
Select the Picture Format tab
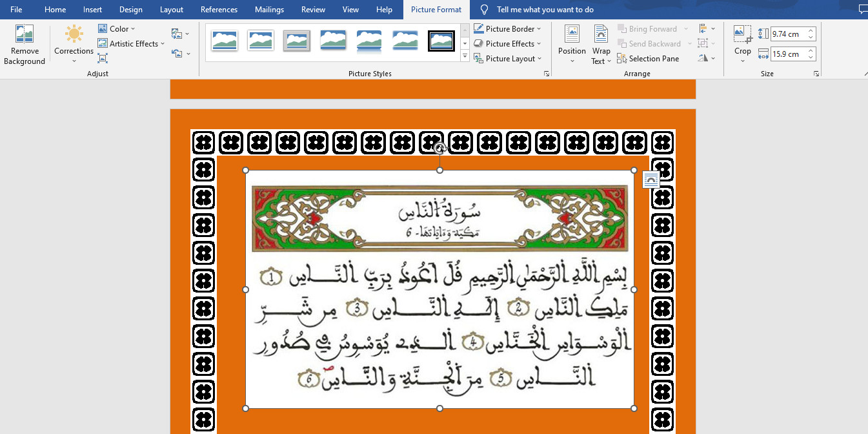[x=436, y=10]
